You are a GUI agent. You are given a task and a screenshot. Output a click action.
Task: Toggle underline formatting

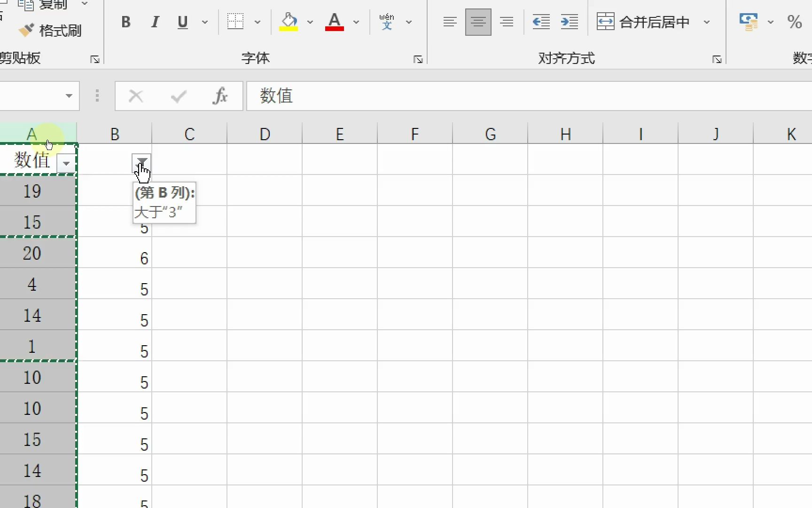[182, 22]
